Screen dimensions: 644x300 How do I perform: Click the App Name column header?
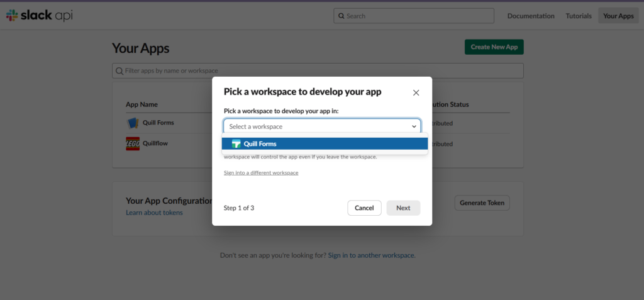point(142,104)
